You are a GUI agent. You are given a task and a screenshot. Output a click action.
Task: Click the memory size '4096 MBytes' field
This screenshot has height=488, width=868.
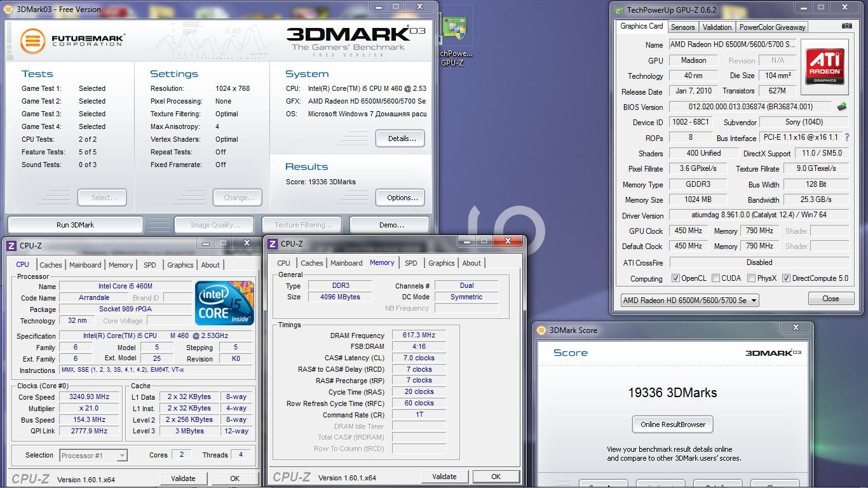point(341,297)
